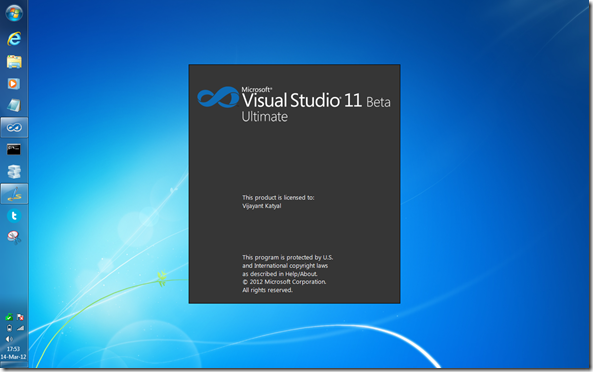Click the green tray icon with checkmark
Viewport: 593px width, 372px height.
(9, 317)
